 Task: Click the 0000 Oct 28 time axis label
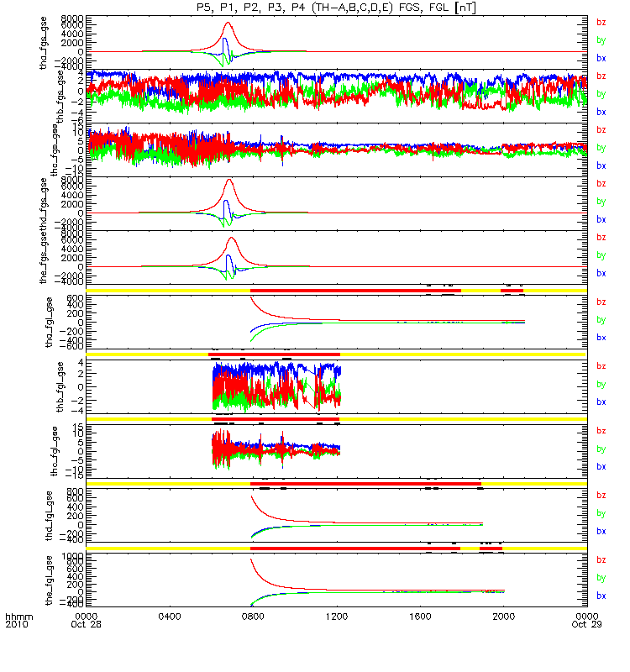[87, 620]
